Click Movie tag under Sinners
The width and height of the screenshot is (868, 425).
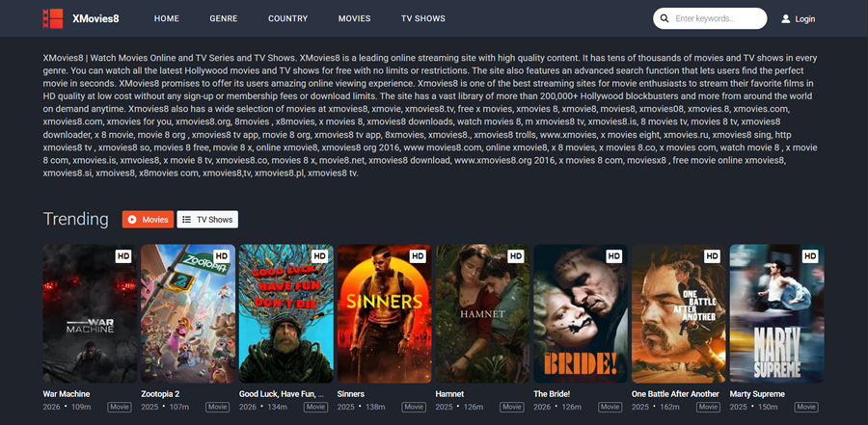(414, 408)
